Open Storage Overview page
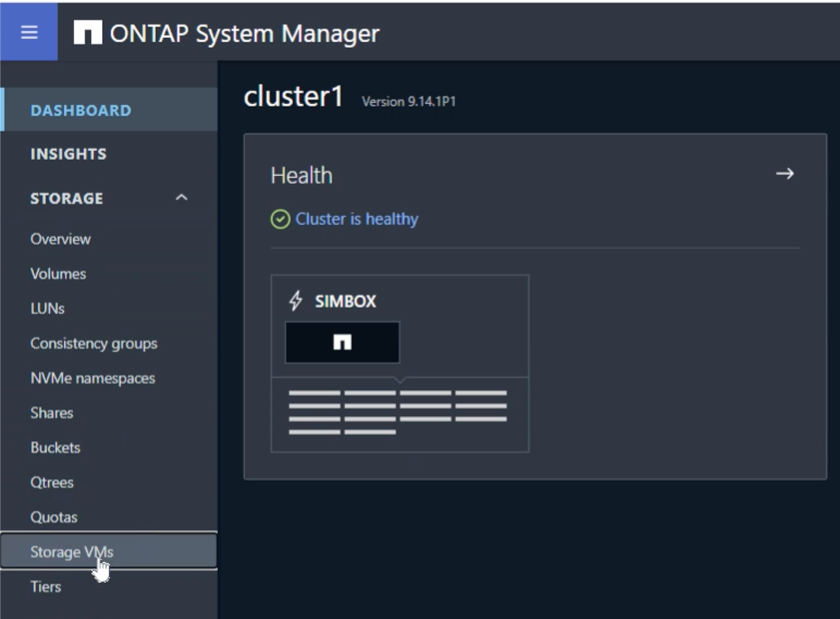 60,239
